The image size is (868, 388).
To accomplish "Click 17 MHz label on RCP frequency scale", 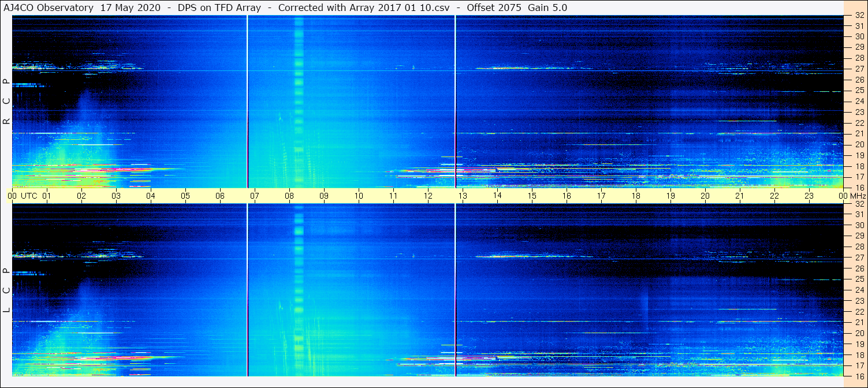I will [x=859, y=177].
